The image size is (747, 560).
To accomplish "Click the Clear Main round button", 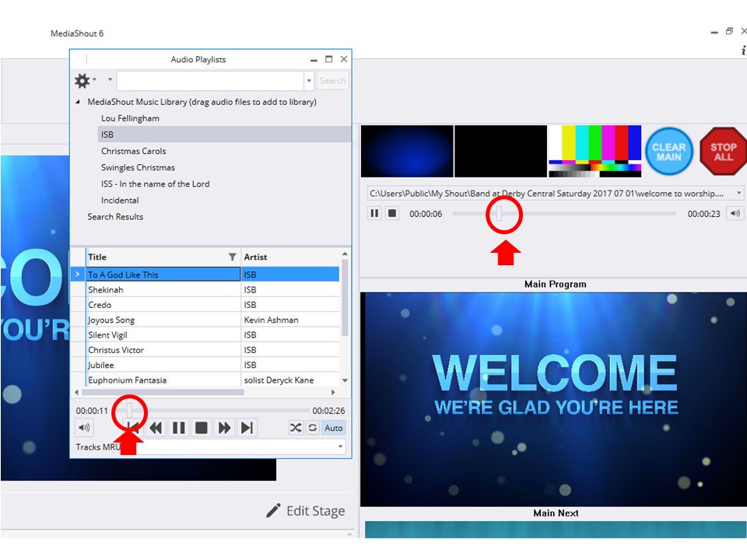I will pos(668,151).
